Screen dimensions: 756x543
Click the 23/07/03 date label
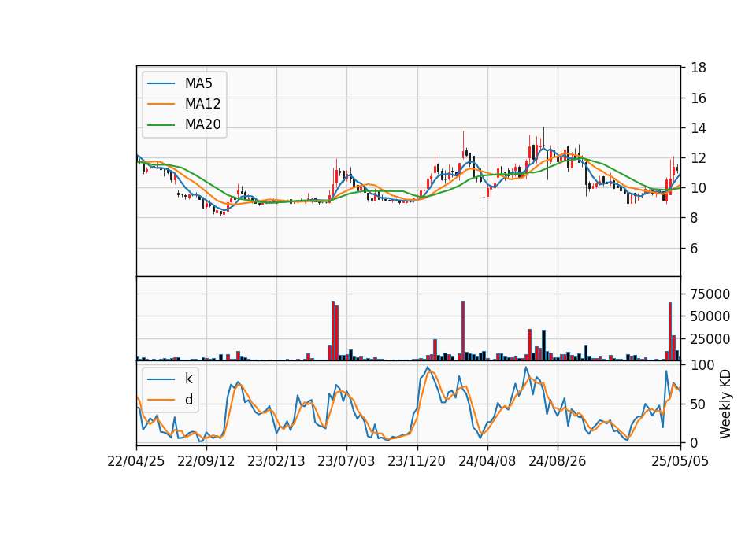(346, 462)
